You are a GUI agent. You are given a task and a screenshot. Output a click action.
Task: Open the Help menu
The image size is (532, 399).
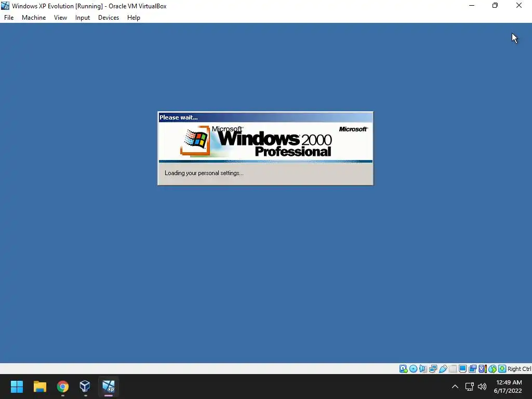click(134, 18)
